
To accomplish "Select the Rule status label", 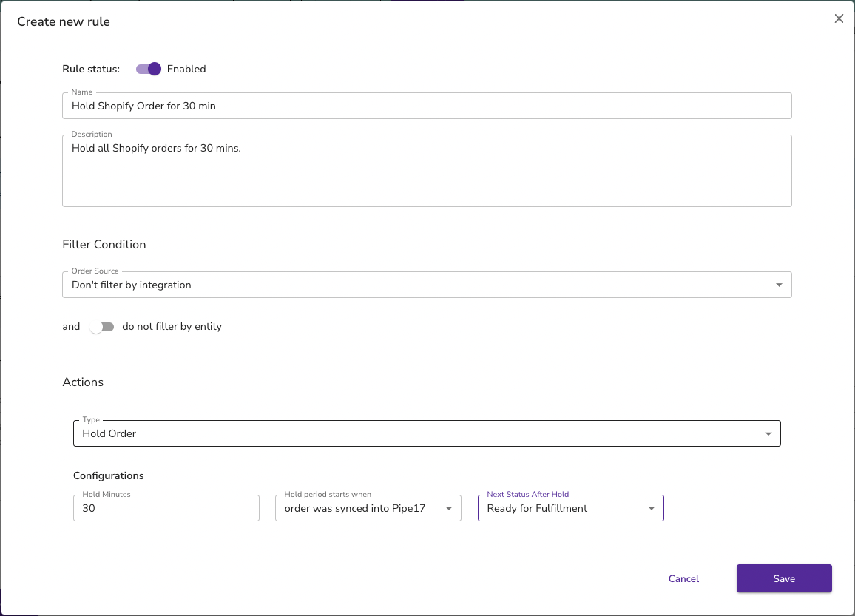I will point(91,70).
